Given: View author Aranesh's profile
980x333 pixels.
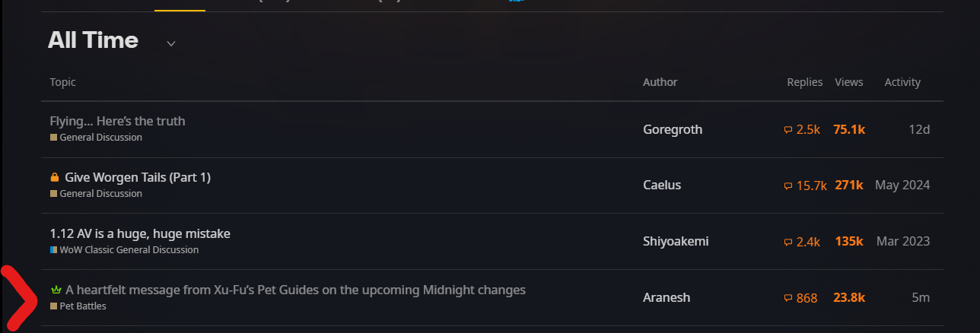Looking at the screenshot, I should point(667,298).
